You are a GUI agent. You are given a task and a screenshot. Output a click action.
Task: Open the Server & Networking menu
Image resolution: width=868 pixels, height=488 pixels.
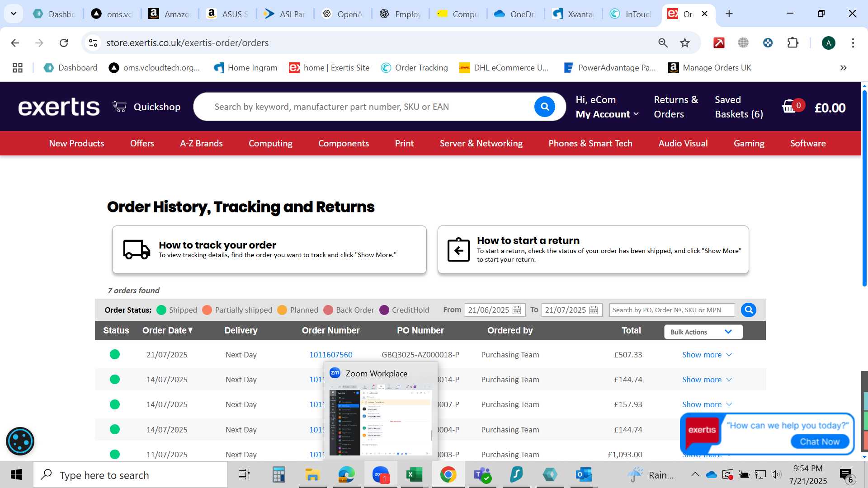[x=481, y=143]
